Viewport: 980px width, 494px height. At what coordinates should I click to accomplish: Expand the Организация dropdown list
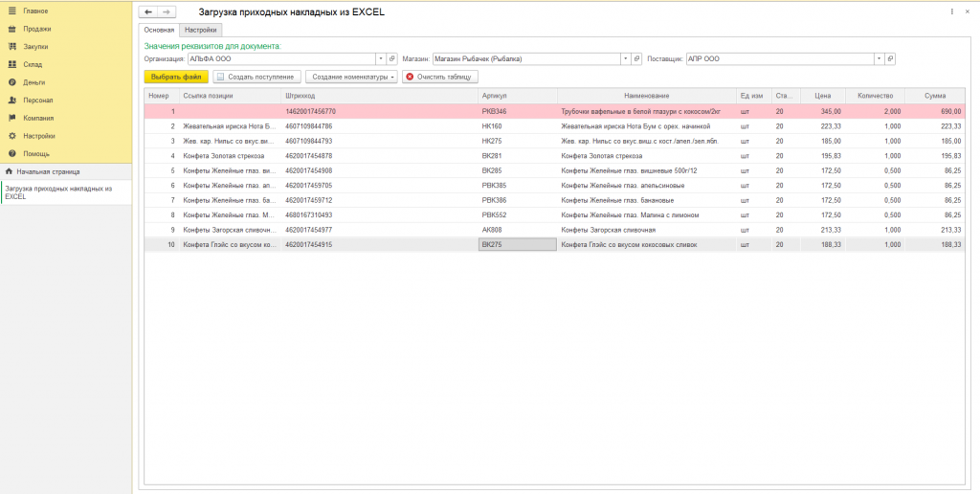coord(380,58)
